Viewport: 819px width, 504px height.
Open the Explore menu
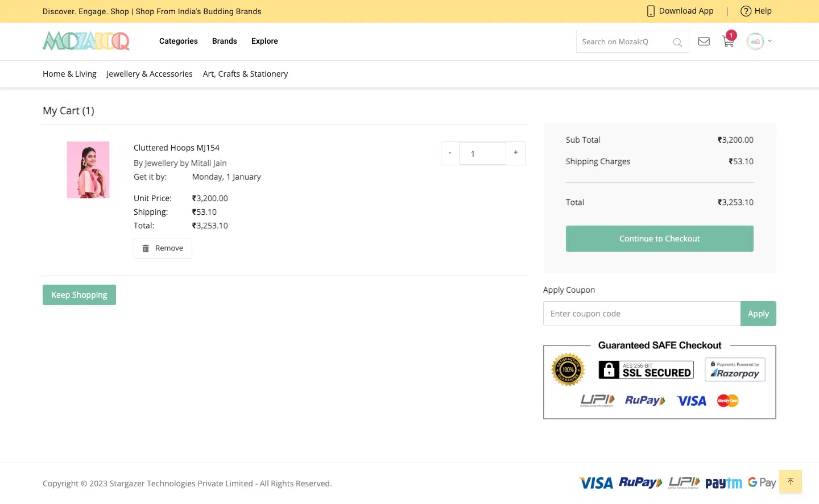pos(264,41)
